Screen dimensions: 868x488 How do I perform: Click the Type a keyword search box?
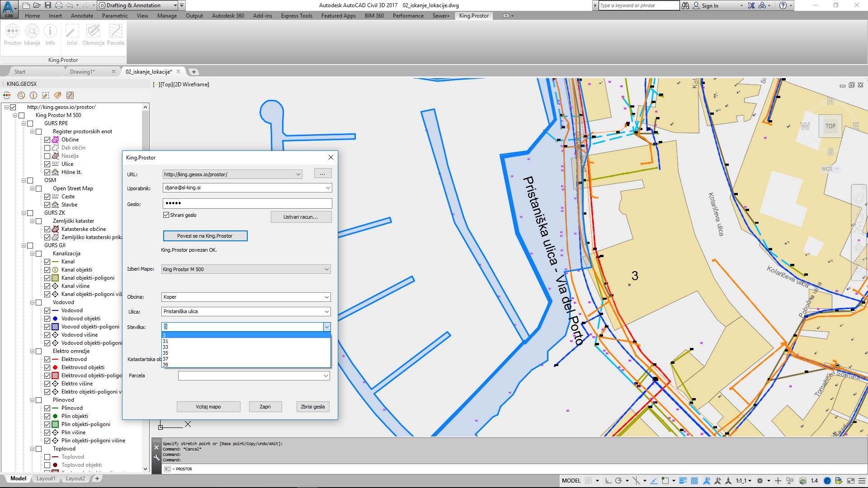[639, 5]
